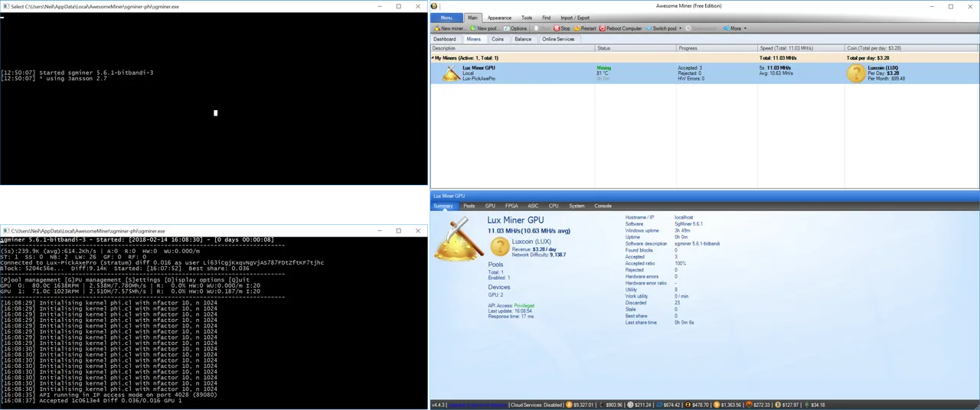This screenshot has height=410, width=980.
Task: Stop the selected miner
Action: coord(562,28)
